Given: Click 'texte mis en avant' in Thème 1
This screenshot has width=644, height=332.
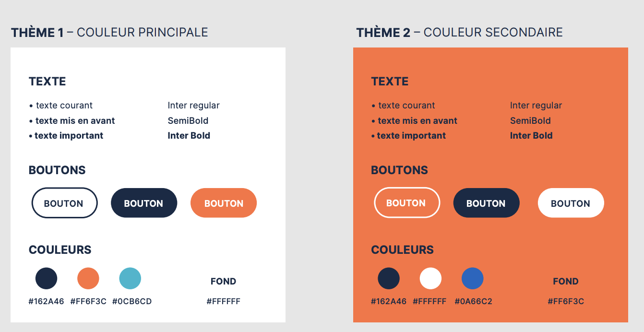Looking at the screenshot, I should tap(75, 121).
